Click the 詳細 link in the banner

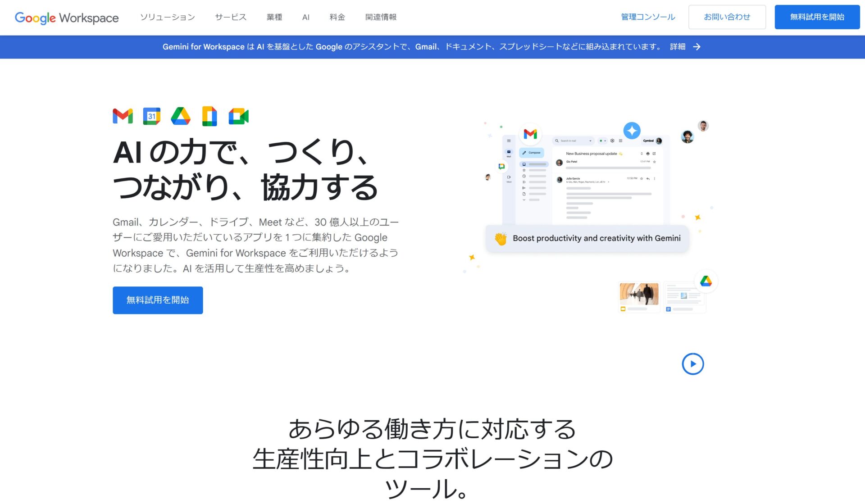677,47
